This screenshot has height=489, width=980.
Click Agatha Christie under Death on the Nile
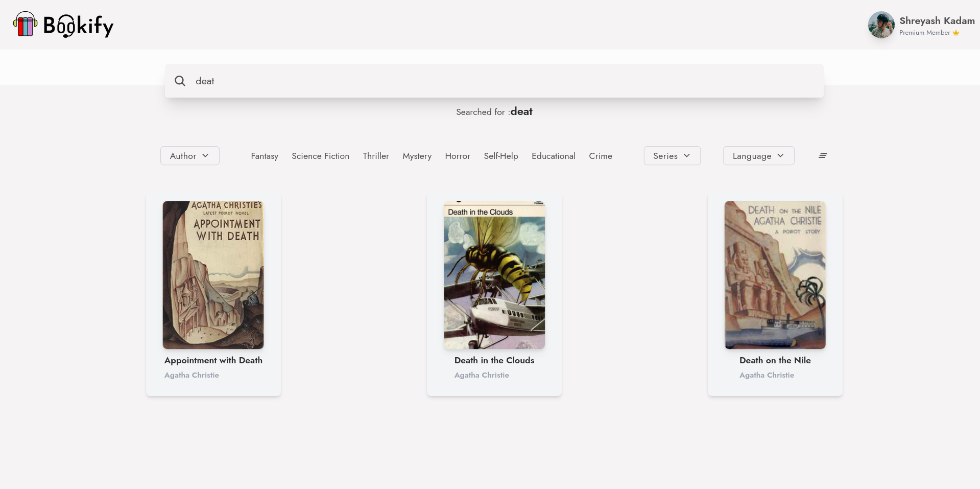[x=767, y=375]
